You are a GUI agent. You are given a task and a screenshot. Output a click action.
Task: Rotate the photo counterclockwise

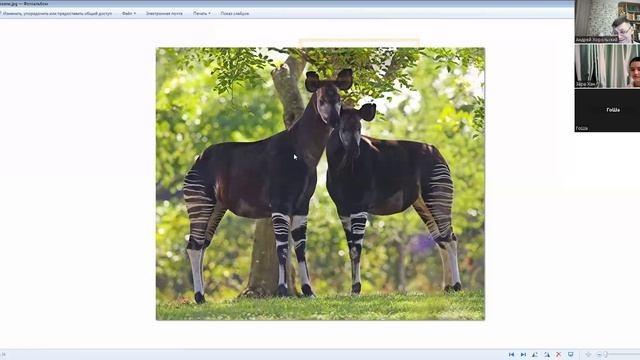[x=535, y=355]
